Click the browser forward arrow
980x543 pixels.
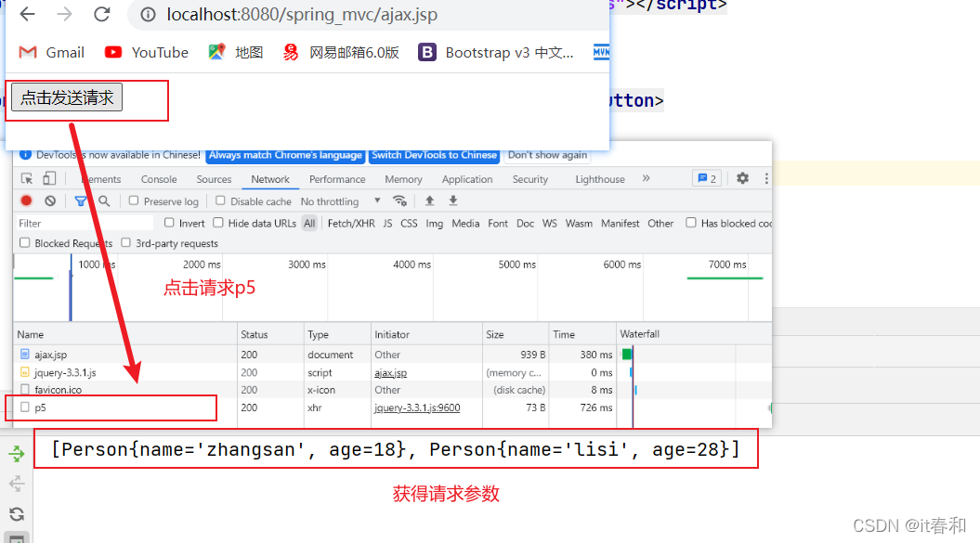pyautogui.click(x=64, y=14)
